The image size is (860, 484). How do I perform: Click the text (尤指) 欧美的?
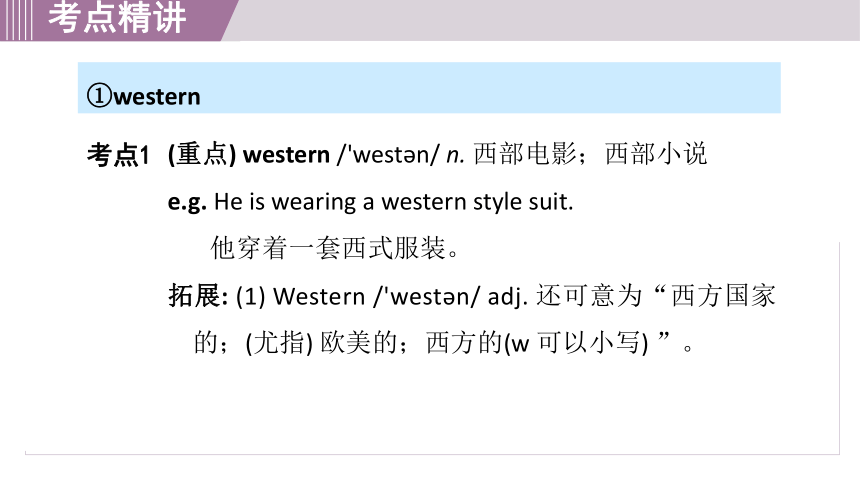coord(324,343)
